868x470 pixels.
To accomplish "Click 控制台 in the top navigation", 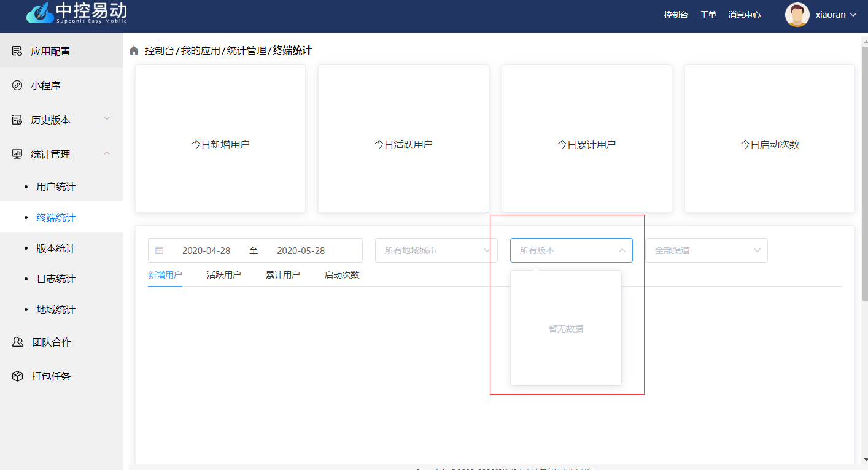I will pyautogui.click(x=676, y=15).
